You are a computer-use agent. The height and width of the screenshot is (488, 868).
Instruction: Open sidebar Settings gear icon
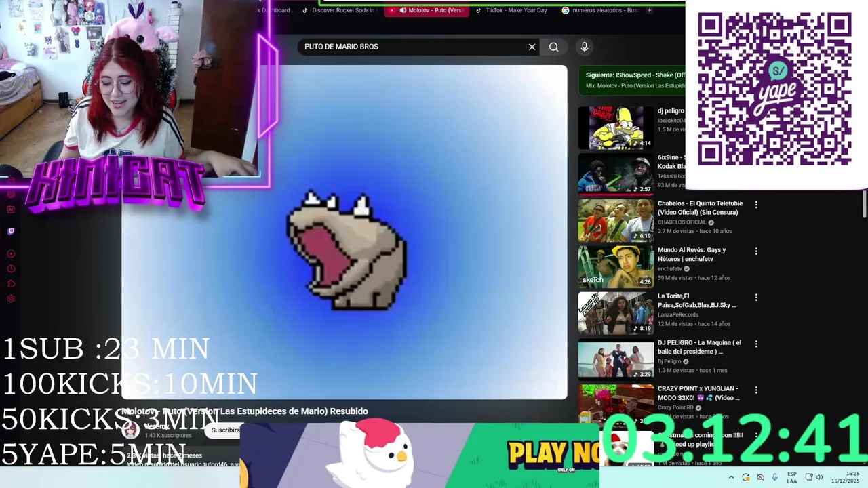(x=11, y=298)
